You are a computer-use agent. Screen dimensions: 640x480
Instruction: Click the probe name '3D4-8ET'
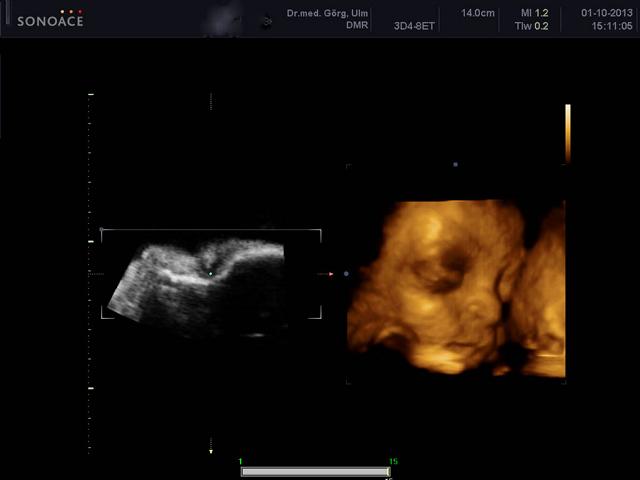pos(414,26)
